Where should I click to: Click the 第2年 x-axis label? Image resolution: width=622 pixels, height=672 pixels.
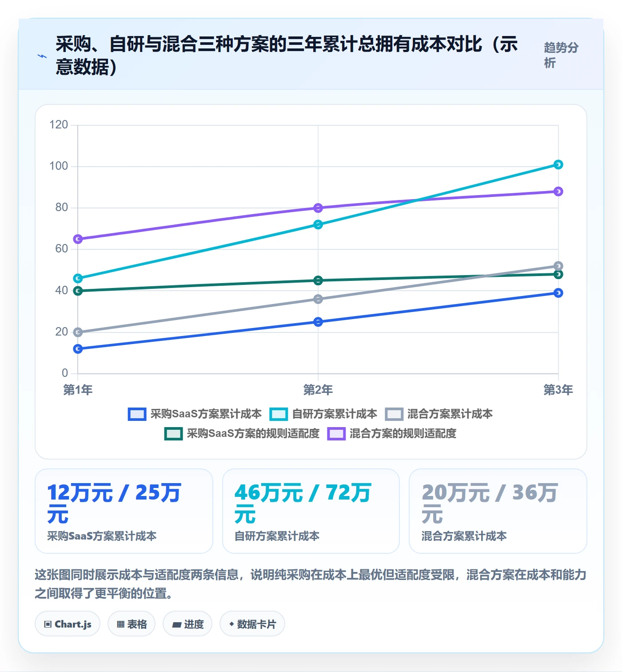coord(318,390)
